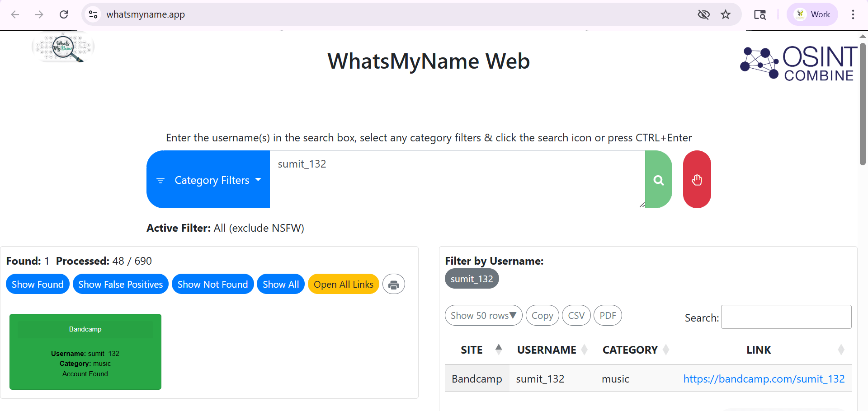Open the Show 50 rows dropdown
868x411 pixels.
pos(483,315)
